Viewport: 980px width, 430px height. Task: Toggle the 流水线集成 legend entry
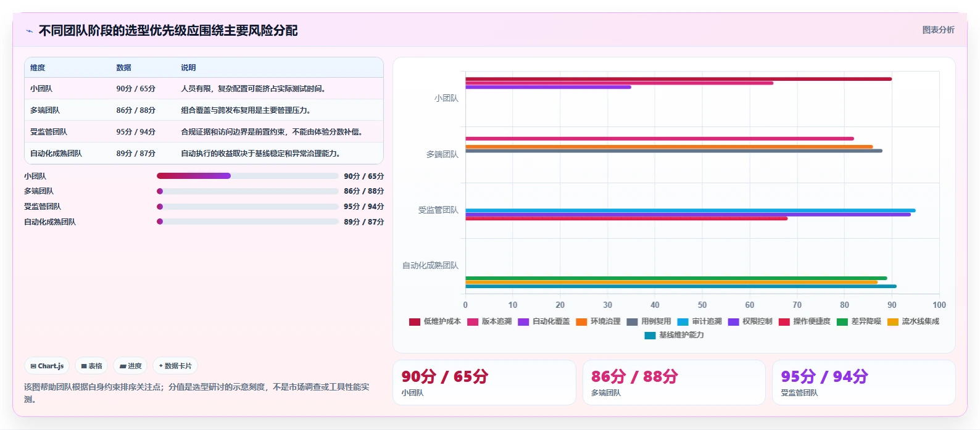[913, 321]
